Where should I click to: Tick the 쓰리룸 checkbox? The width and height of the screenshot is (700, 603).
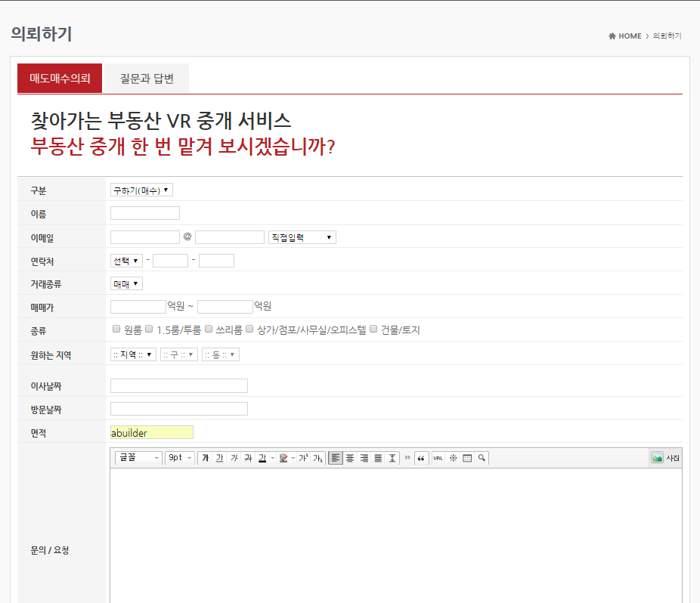pyautogui.click(x=209, y=329)
